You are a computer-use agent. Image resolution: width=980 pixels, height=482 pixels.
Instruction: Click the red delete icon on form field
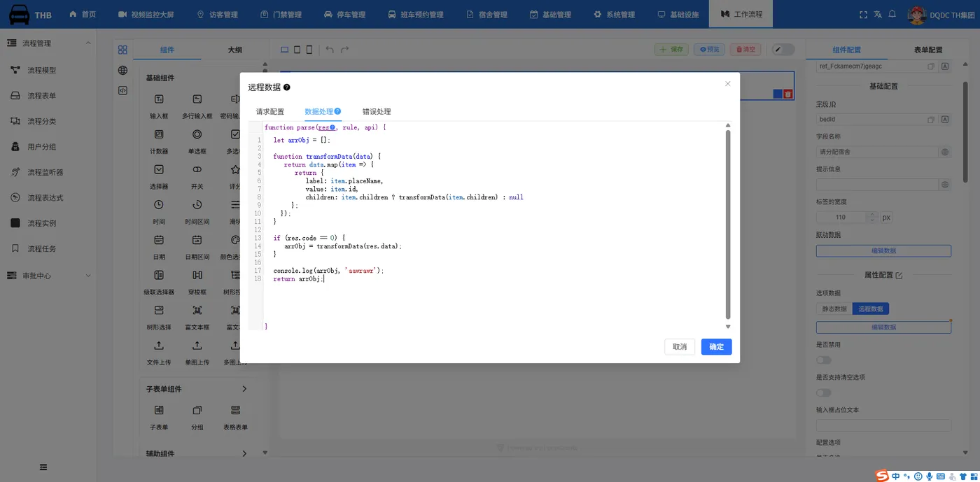pyautogui.click(x=788, y=94)
